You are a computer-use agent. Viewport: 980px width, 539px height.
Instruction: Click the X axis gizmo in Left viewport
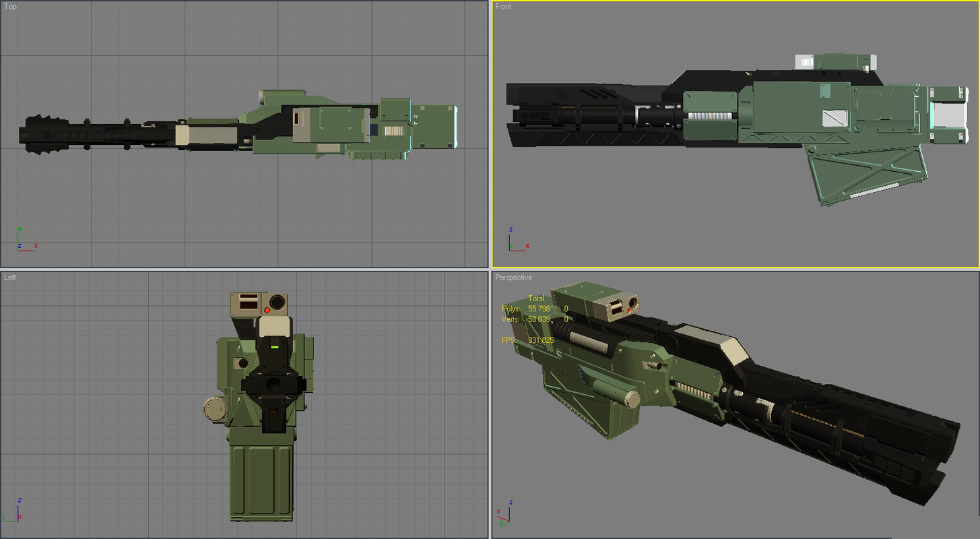point(19,517)
